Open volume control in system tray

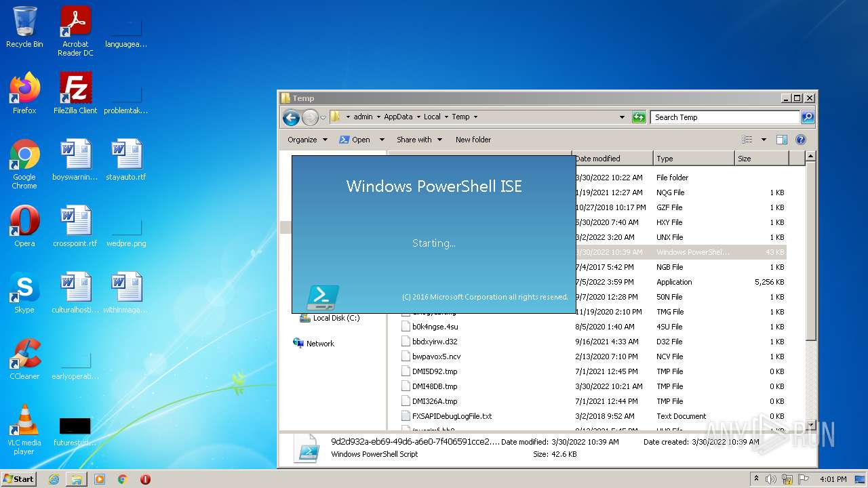tap(771, 479)
